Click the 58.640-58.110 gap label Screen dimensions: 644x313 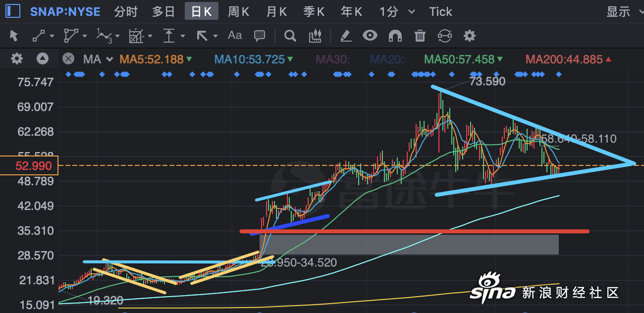pyautogui.click(x=579, y=139)
